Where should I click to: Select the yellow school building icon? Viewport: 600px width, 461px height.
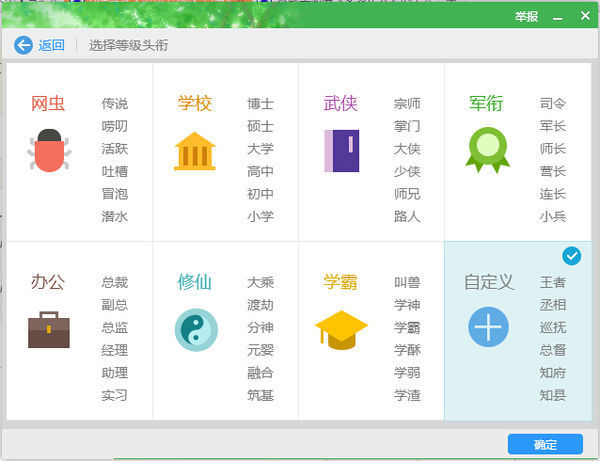coord(195,151)
